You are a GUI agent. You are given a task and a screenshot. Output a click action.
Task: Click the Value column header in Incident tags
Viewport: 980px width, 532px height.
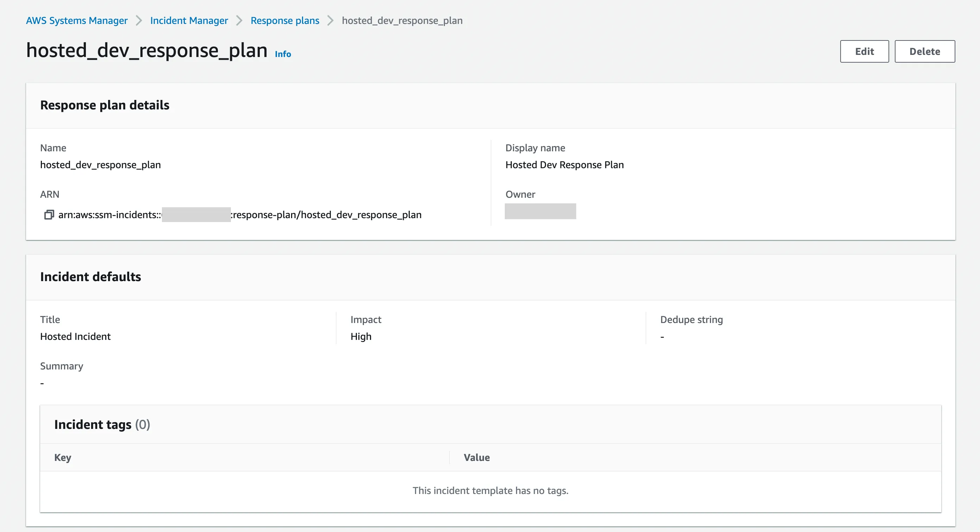pyautogui.click(x=477, y=457)
